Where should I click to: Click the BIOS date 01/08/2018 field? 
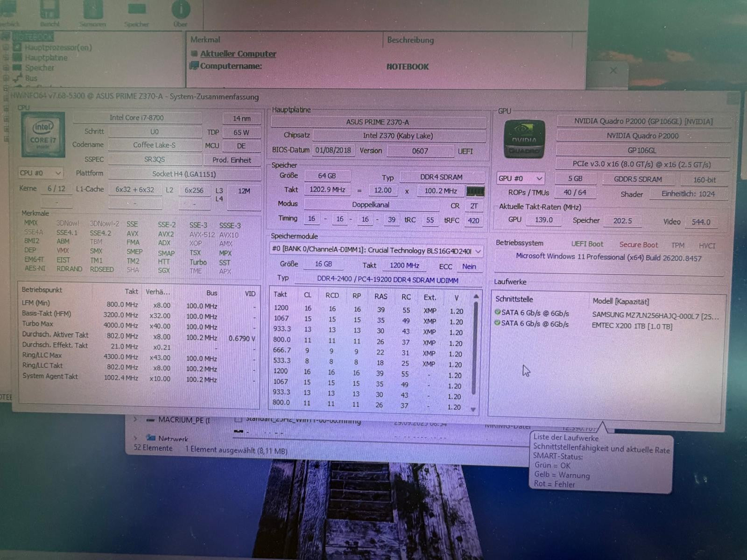click(x=333, y=150)
